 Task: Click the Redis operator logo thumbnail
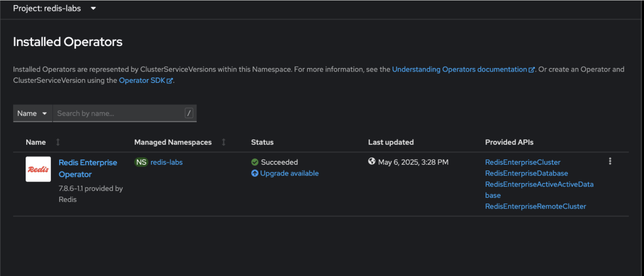click(38, 169)
